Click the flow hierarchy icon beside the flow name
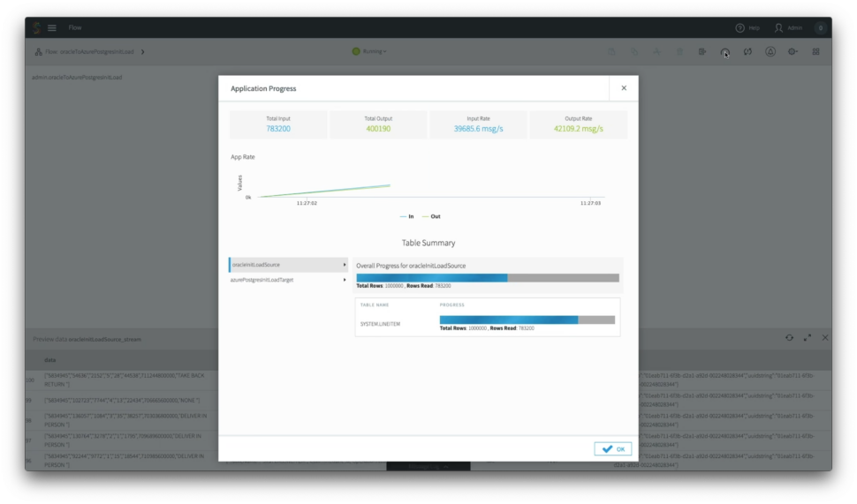857x504 pixels. pos(38,52)
